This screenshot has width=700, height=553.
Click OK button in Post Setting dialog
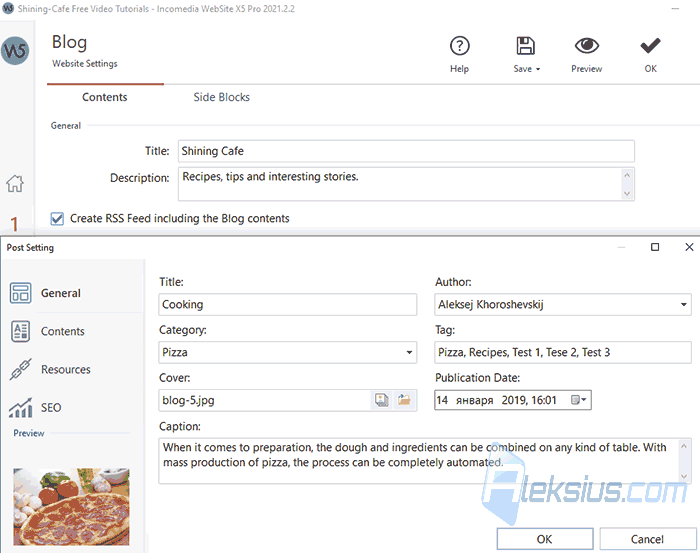coord(545,539)
